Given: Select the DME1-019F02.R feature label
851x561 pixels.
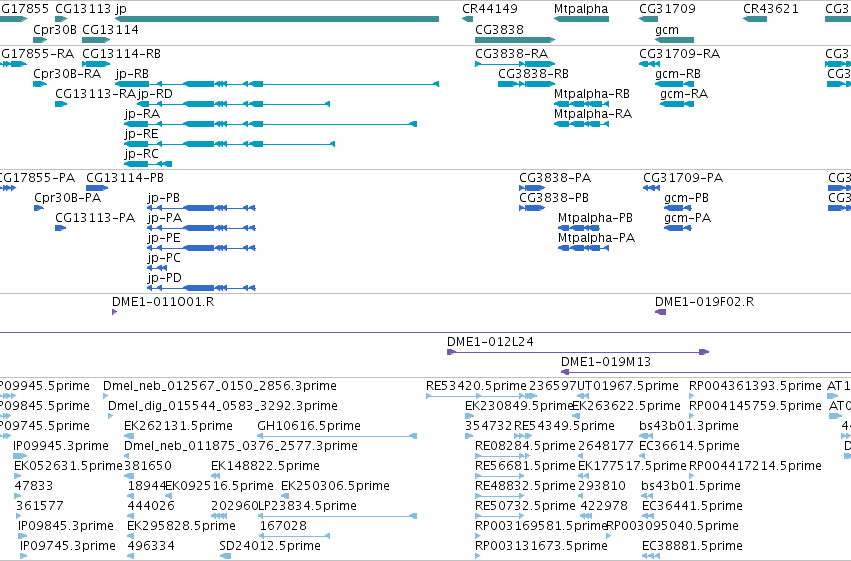Looking at the screenshot, I should click(704, 302).
